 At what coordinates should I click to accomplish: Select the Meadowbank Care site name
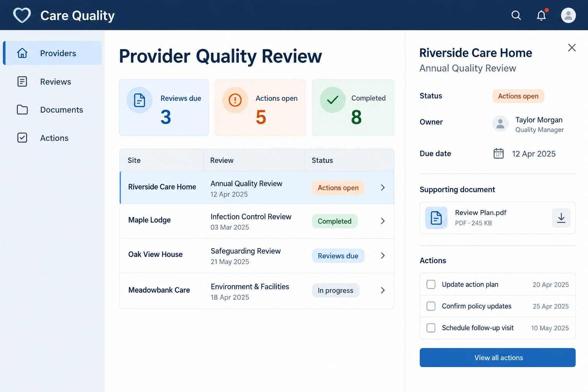coord(159,290)
